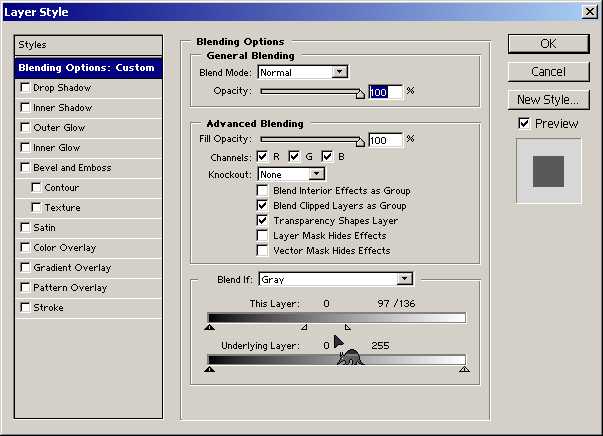Select Blending Options: Custom in list
603x436 pixels.
pos(87,68)
